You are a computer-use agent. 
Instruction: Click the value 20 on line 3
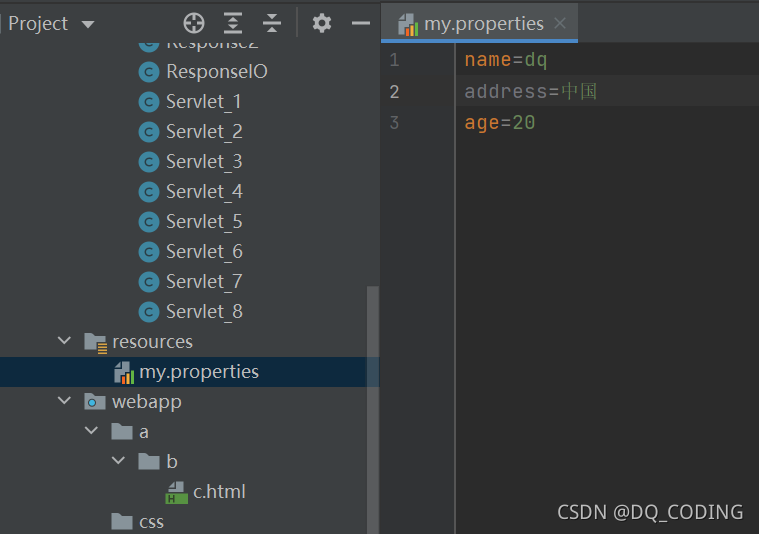pos(524,122)
